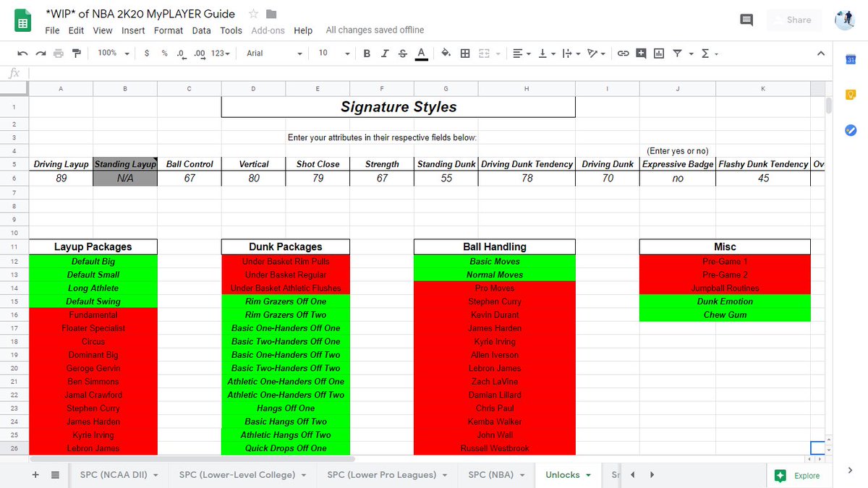Open the text rotation dropdown
The height and width of the screenshot is (488, 868).
coord(596,53)
